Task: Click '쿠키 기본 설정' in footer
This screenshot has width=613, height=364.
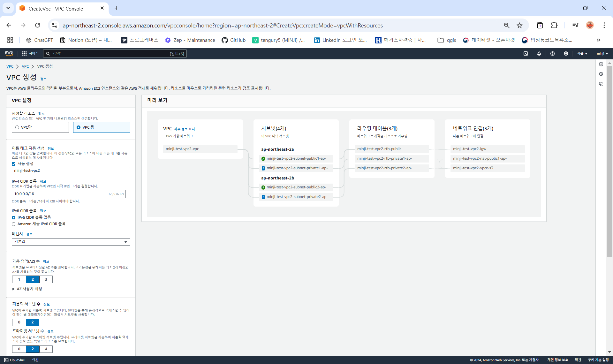Action: 598,360
